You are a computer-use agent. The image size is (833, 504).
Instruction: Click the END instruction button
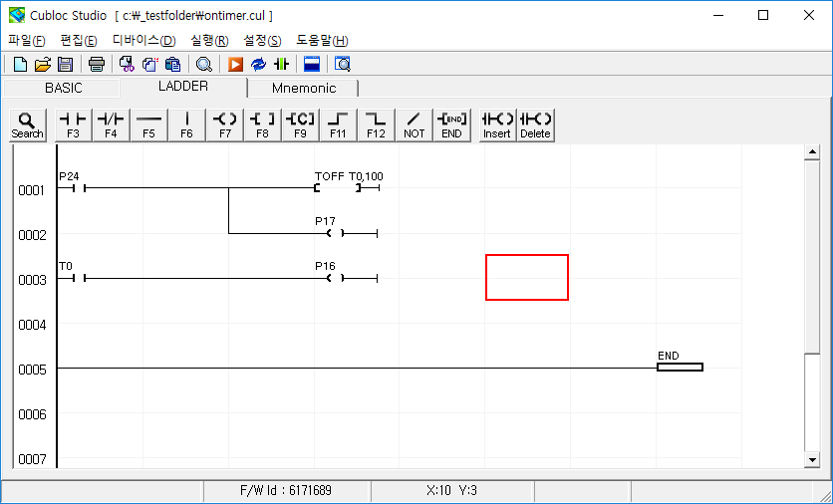point(451,125)
